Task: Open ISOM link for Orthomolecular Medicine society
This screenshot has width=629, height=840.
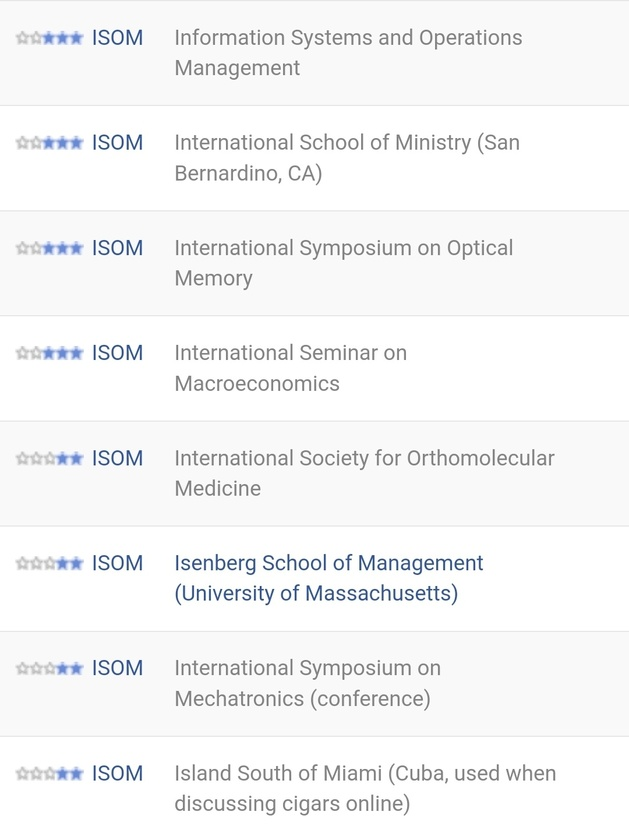Action: coord(117,459)
